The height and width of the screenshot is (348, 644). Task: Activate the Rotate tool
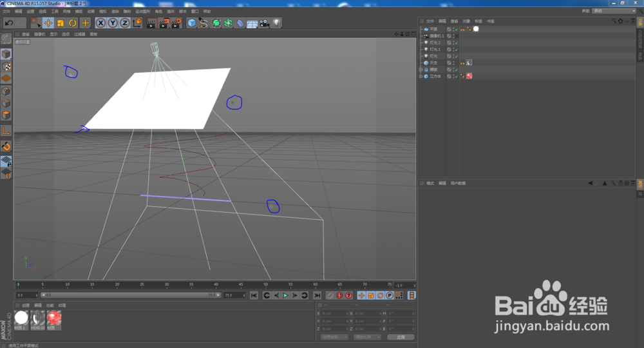pos(73,23)
